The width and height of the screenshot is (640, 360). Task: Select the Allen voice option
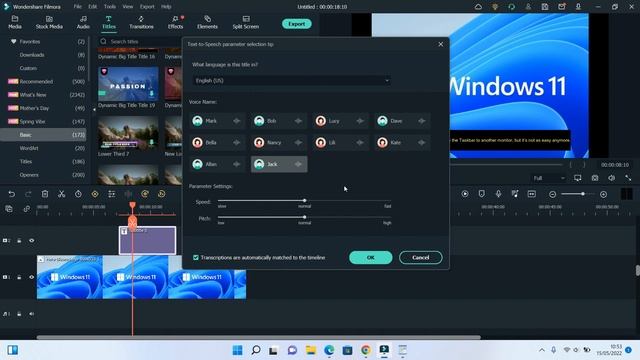[218, 164]
